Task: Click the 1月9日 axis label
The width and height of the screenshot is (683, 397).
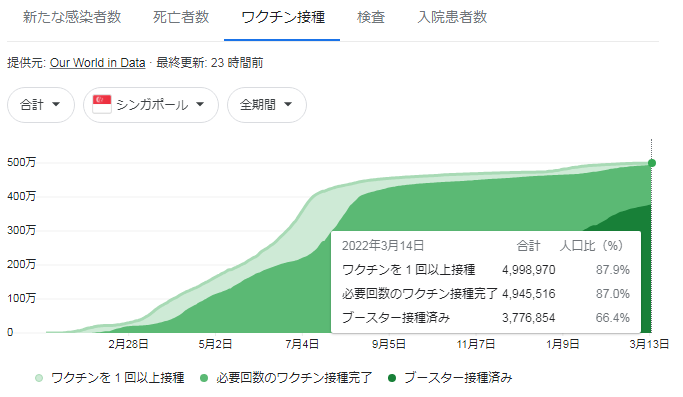Action: pos(562,344)
